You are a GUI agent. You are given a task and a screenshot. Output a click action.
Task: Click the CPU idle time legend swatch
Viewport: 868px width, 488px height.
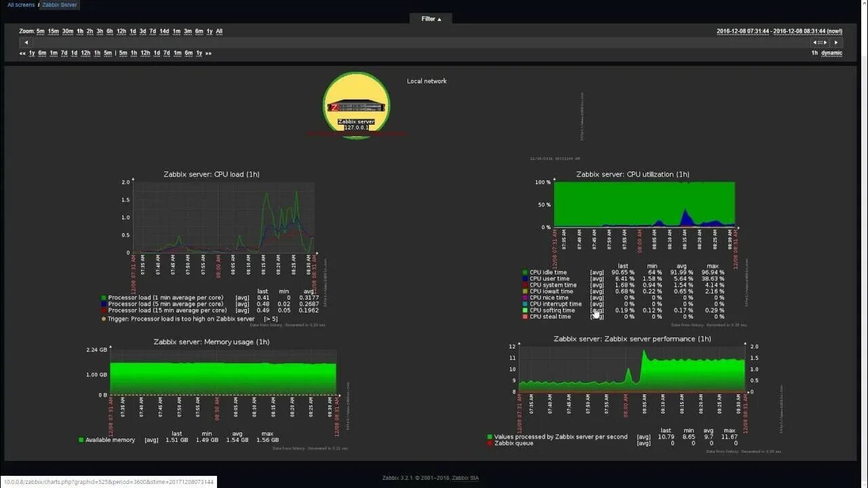coord(525,272)
